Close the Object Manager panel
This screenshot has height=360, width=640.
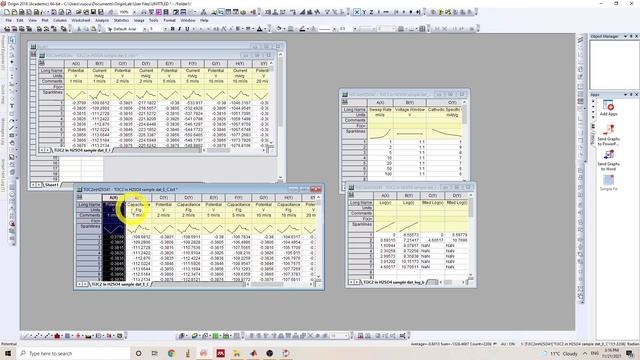pos(636,36)
